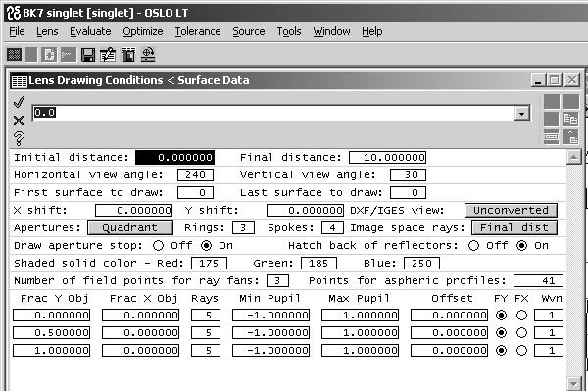Click the Vertical view angle field
This screenshot has height=391, width=588.
click(x=408, y=175)
